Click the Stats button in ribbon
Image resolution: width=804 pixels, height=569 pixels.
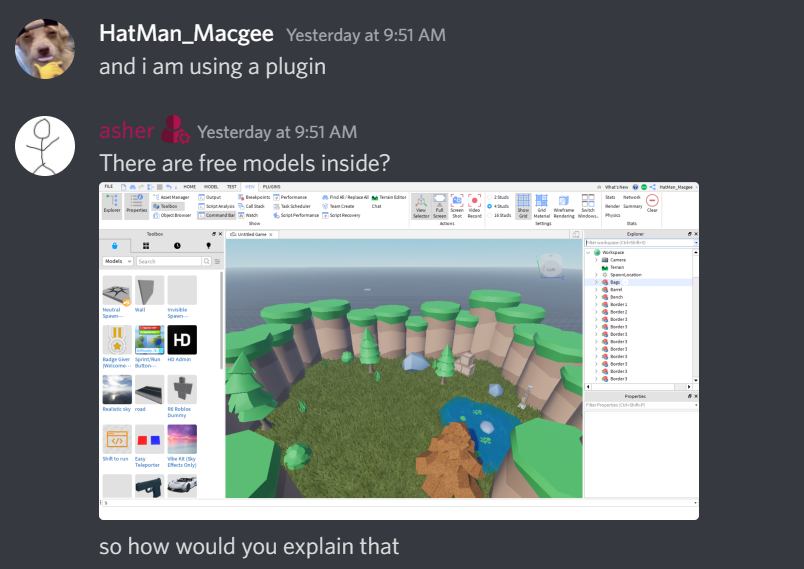pyautogui.click(x=610, y=197)
